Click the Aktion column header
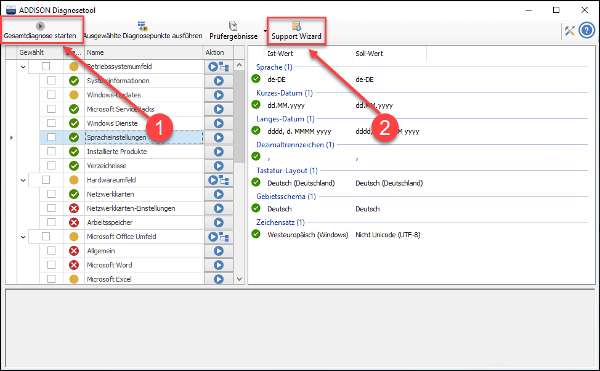Image resolution: width=600 pixels, height=371 pixels. coord(218,52)
